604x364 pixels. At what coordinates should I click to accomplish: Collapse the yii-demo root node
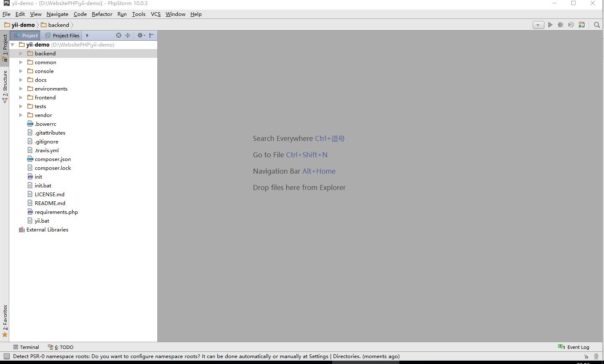pos(13,44)
